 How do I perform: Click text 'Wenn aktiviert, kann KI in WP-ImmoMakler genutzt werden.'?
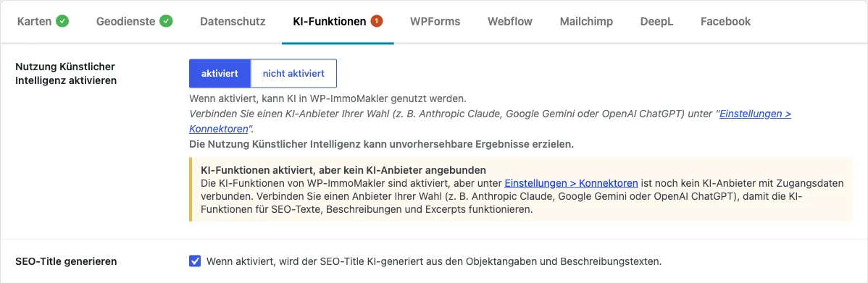[328, 100]
